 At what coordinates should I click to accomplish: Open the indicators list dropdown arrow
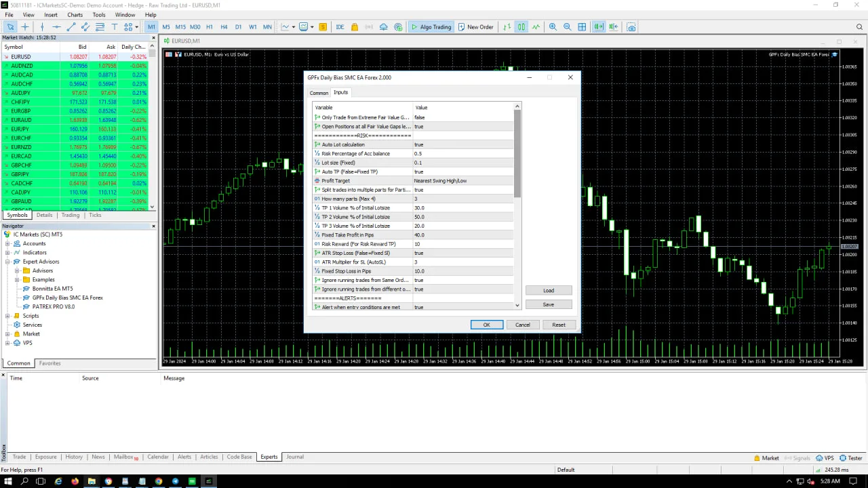(x=312, y=27)
